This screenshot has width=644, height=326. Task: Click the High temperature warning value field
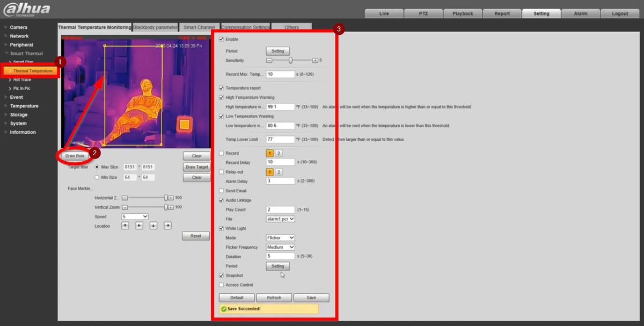coord(280,107)
